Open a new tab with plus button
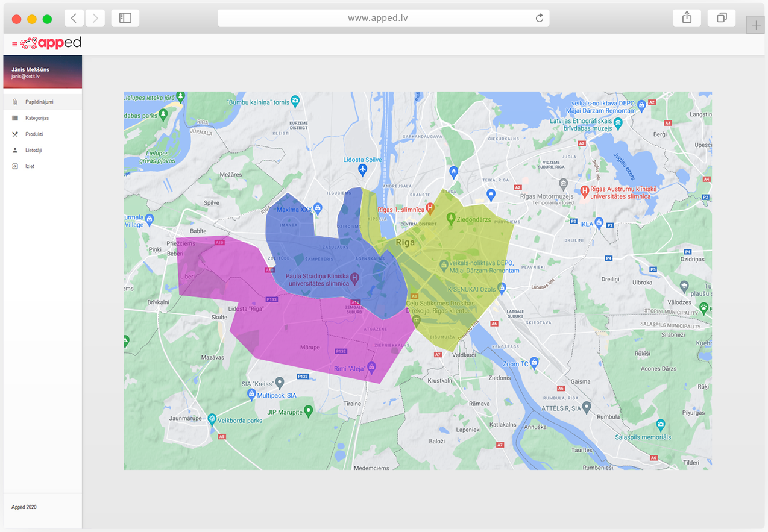768x532 pixels. pyautogui.click(x=755, y=25)
